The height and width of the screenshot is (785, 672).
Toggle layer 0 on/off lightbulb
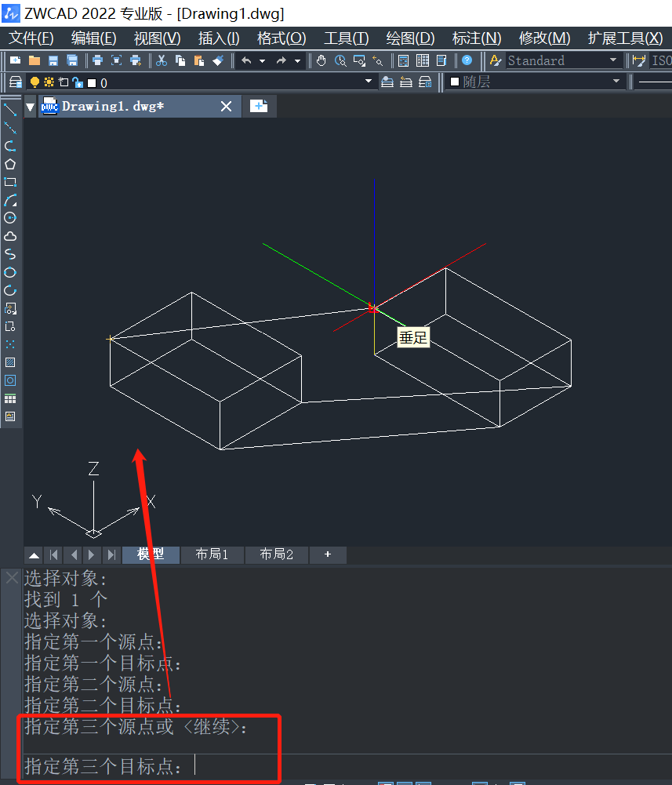click(35, 82)
